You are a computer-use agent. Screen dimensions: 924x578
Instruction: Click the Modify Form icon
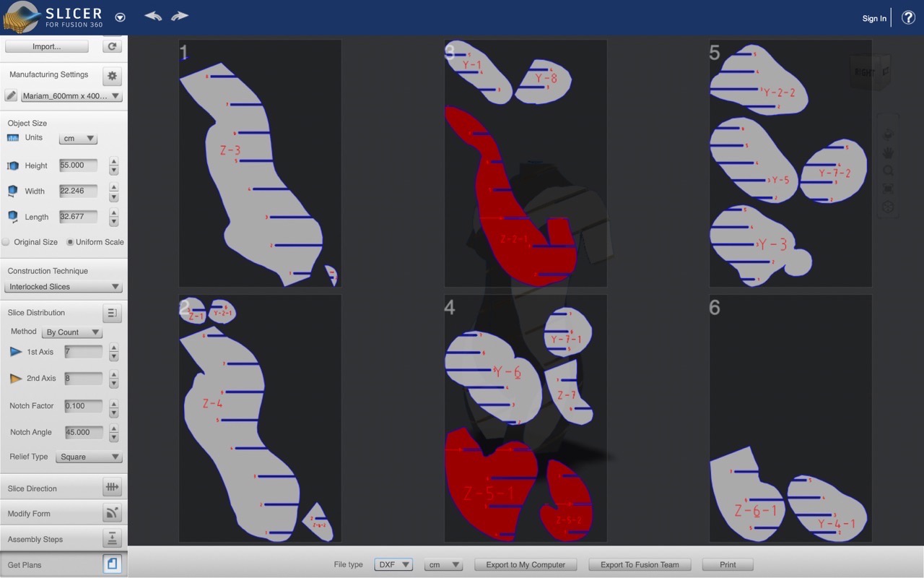(x=112, y=514)
